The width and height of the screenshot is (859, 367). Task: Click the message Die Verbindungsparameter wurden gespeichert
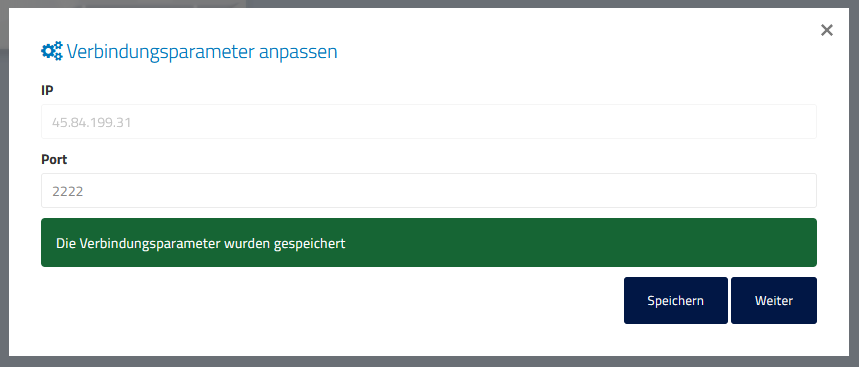coord(201,243)
